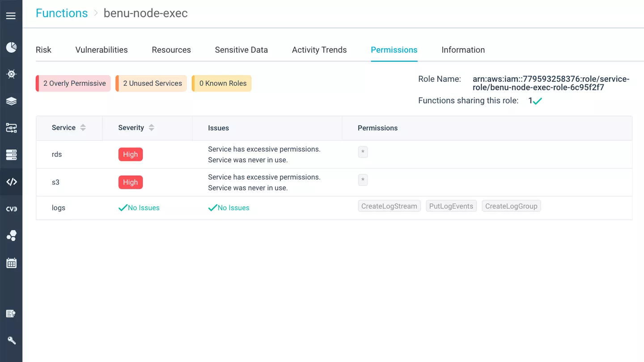Click the benu-node-exec breadcrumb title
Viewport: 644px width, 362px height.
(x=145, y=13)
